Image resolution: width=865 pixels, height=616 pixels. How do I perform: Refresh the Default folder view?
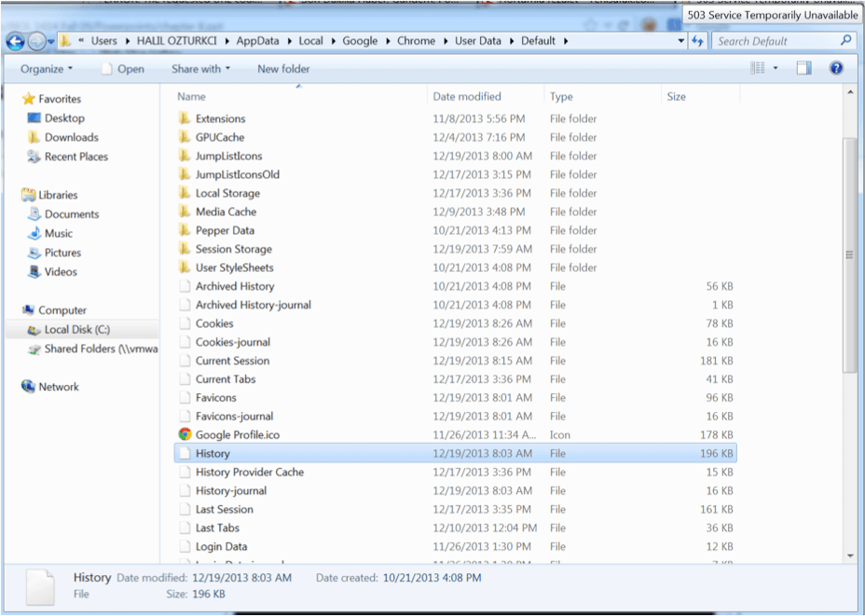[699, 41]
